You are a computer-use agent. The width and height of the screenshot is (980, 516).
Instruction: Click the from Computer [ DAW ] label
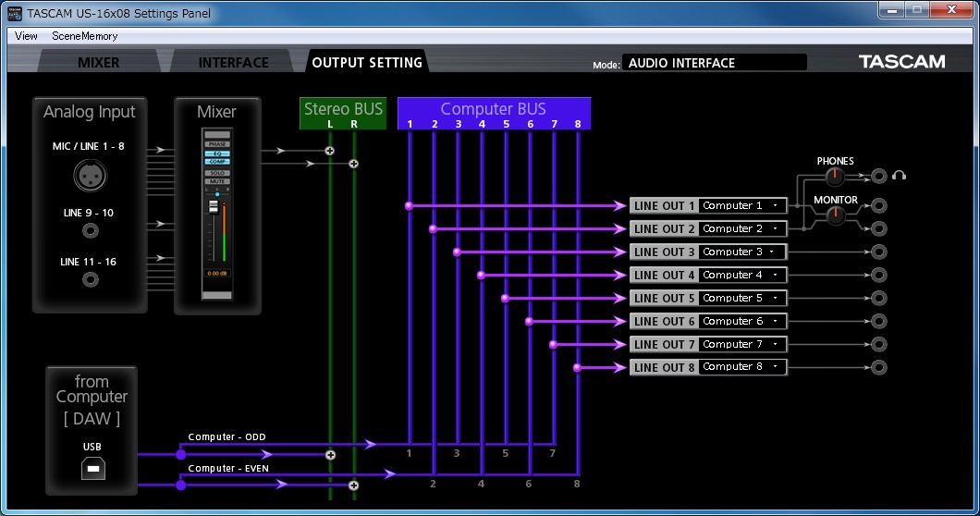(92, 399)
